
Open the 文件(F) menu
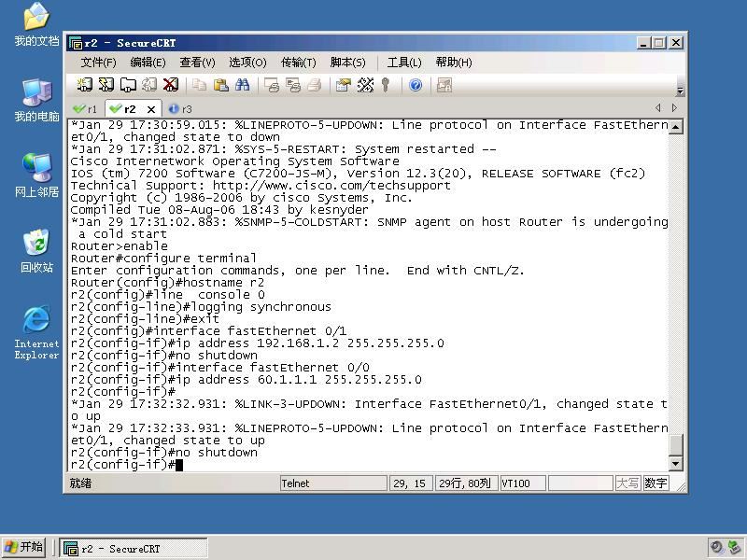[x=98, y=63]
